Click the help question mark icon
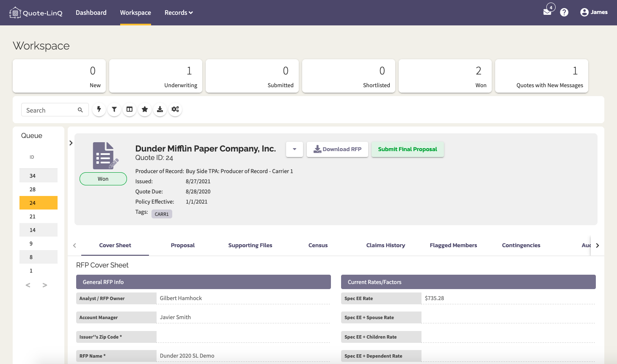This screenshot has width=617, height=364. (564, 12)
